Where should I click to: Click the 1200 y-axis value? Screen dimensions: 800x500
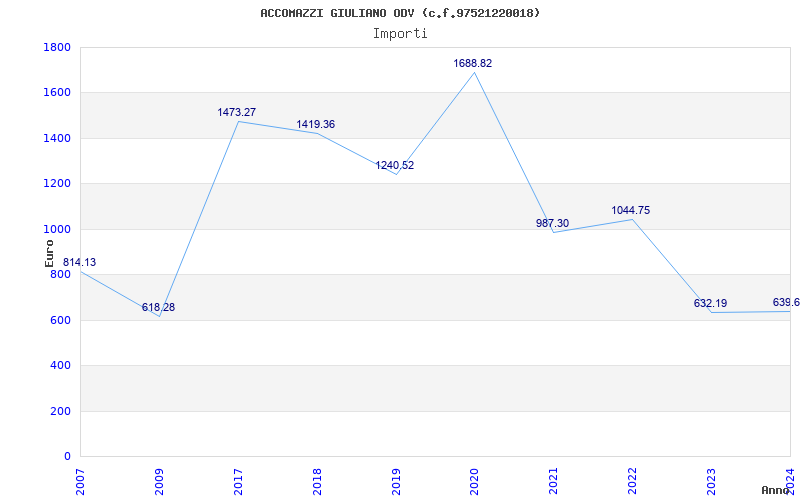[57, 184]
